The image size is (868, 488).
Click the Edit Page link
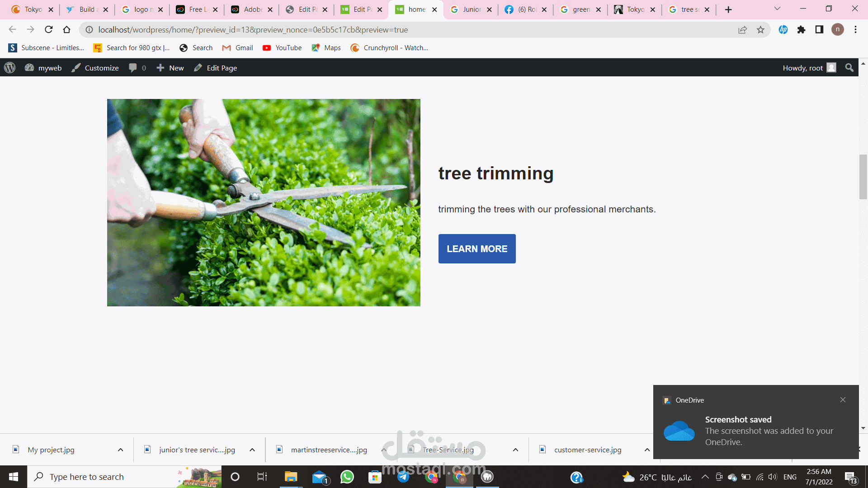[216, 68]
